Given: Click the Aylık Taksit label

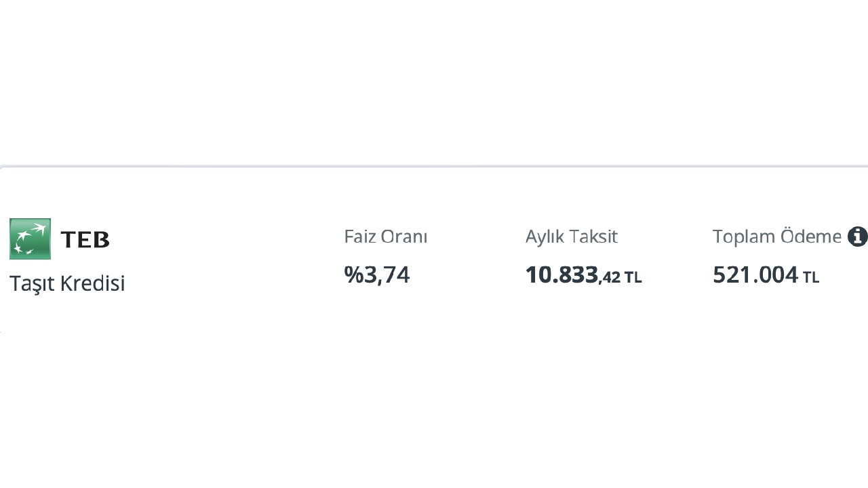Looking at the screenshot, I should click(x=572, y=237).
